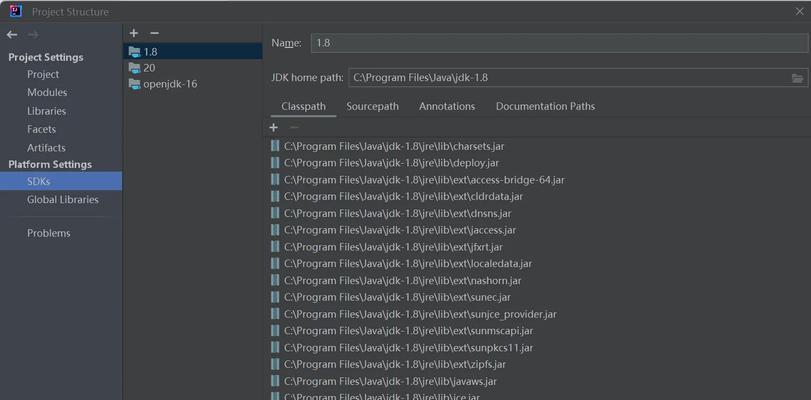Viewport: 811px width, 400px height.
Task: Click the jar icon beside jfxrt.jar
Action: (x=275, y=247)
